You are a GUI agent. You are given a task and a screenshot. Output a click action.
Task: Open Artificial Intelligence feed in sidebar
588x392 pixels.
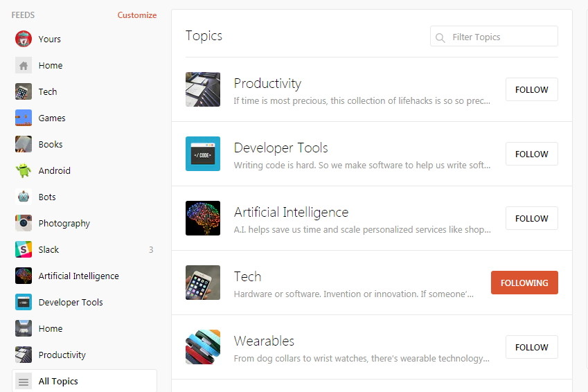tap(78, 276)
